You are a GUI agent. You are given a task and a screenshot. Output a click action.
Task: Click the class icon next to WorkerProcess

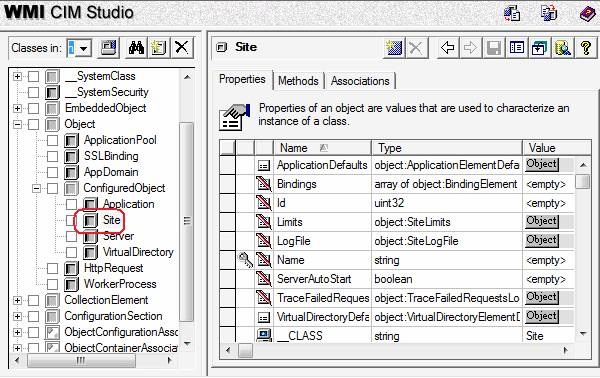[x=72, y=284]
